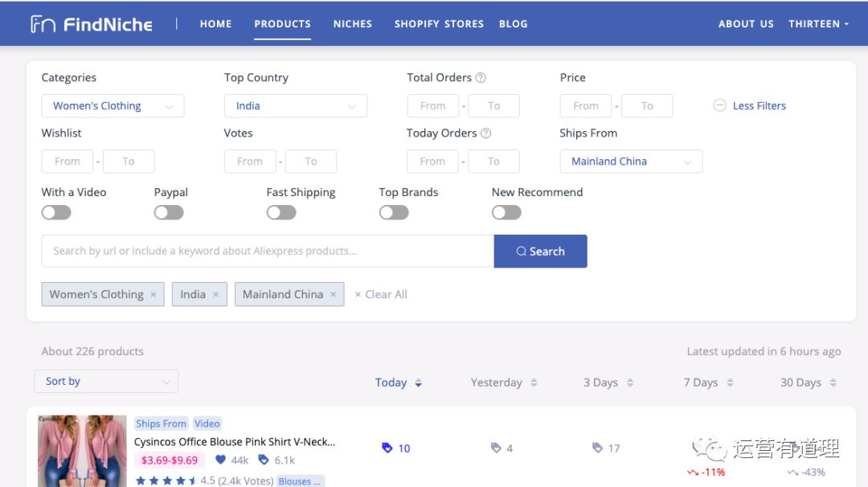Click the Clear All filters link

381,294
